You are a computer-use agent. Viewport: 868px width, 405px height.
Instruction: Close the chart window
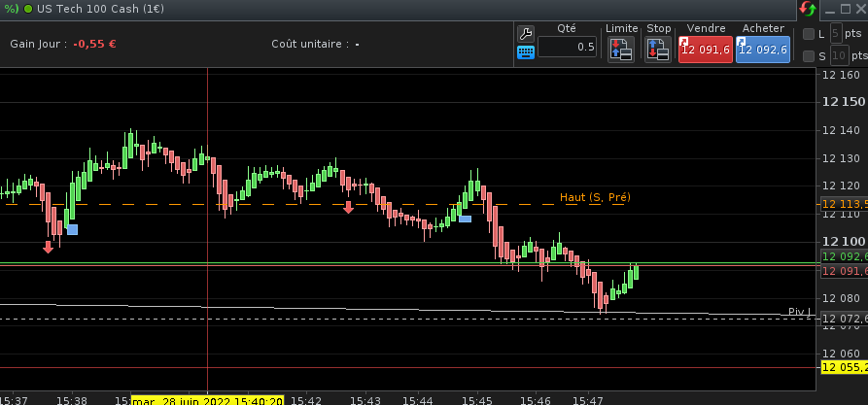861,9
